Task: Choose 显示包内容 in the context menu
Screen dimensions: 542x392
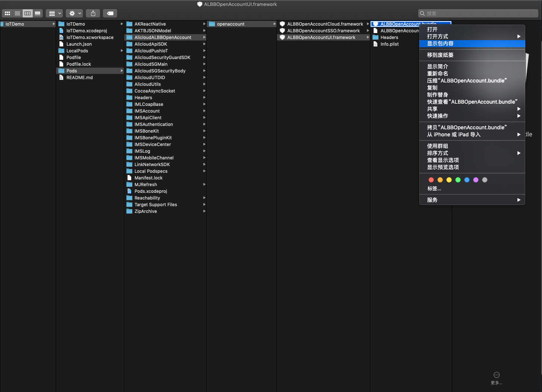Action: pyautogui.click(x=472, y=43)
